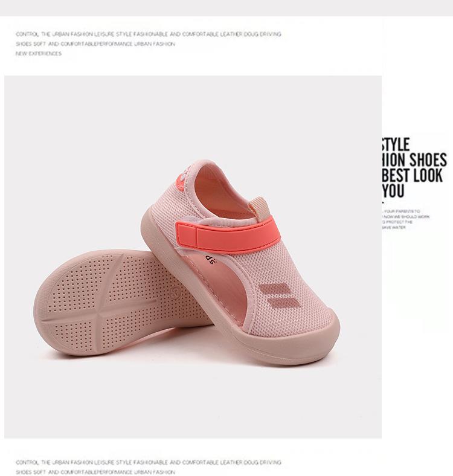
Task: Click the bold 'YOU' heading word
Action: pyautogui.click(x=393, y=191)
